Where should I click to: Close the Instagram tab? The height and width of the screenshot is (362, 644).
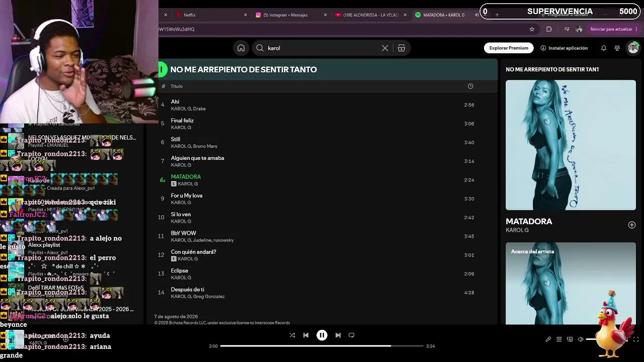325,15
